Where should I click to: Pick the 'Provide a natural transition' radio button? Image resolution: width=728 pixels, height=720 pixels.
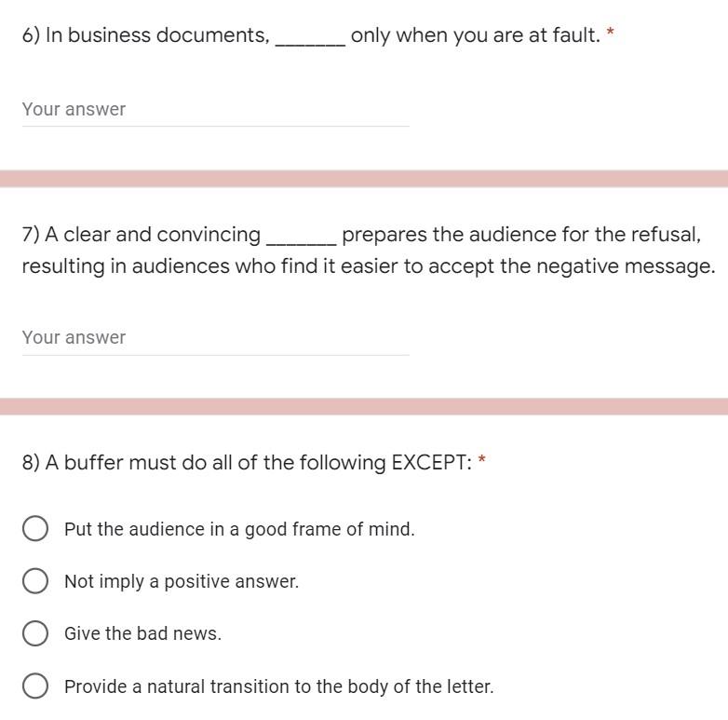35,686
